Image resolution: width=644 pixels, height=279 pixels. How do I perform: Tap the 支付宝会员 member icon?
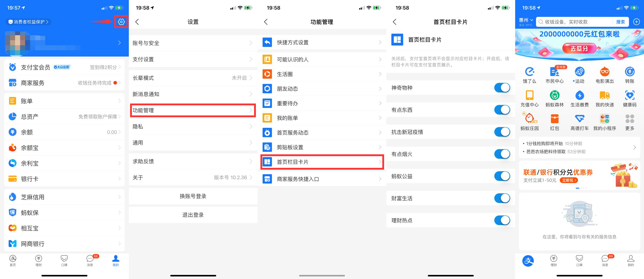(12, 67)
